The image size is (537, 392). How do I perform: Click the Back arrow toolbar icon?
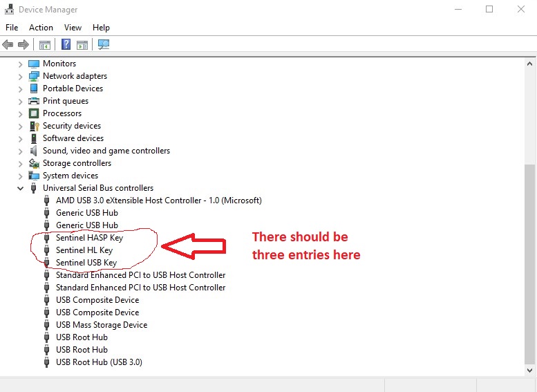tap(8, 44)
